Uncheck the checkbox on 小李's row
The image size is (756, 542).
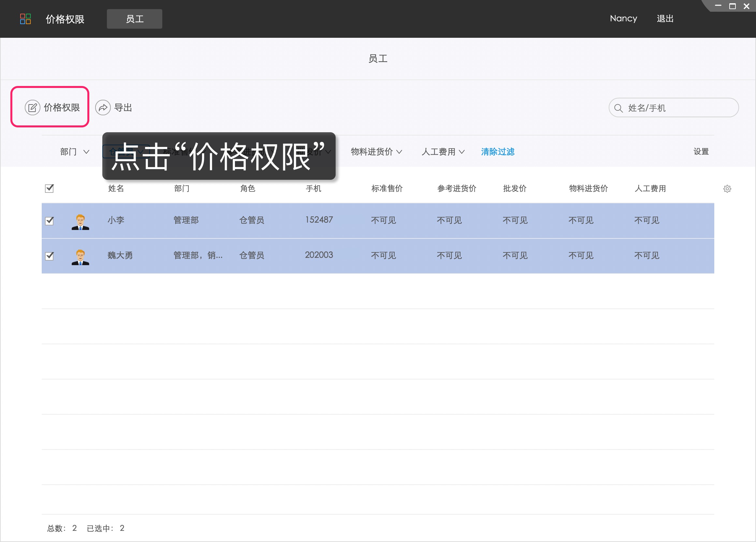point(49,220)
